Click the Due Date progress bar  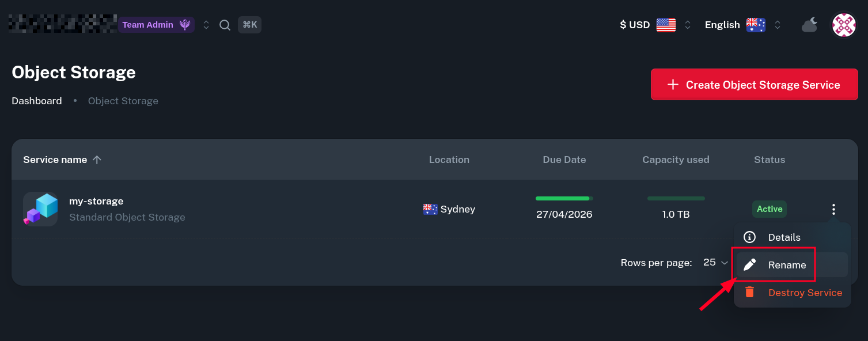tap(564, 198)
